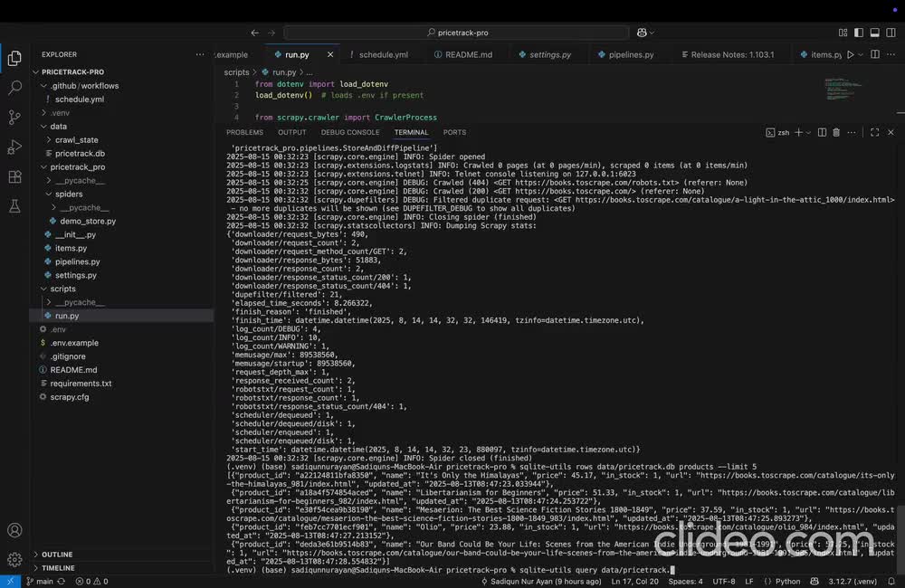Run Python file with play button
905x588 pixels.
coord(850,55)
